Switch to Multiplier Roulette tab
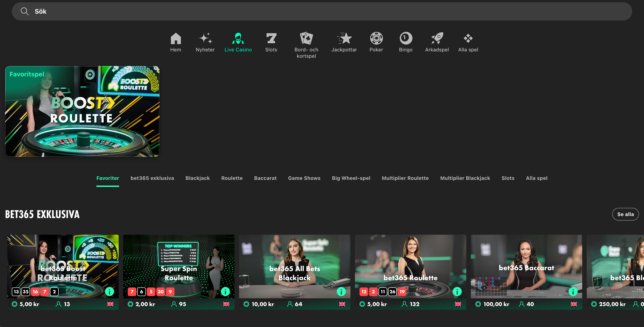The height and width of the screenshot is (327, 644). click(x=405, y=178)
